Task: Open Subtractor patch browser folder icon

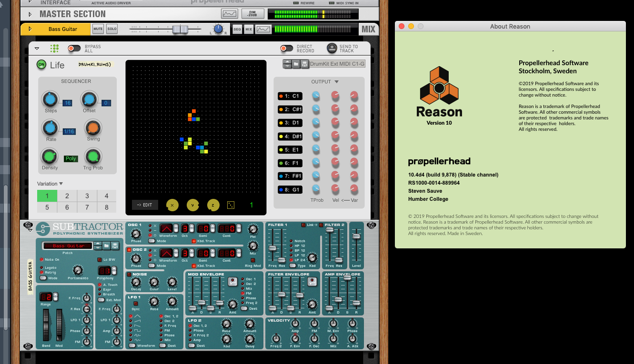Action: [107, 246]
